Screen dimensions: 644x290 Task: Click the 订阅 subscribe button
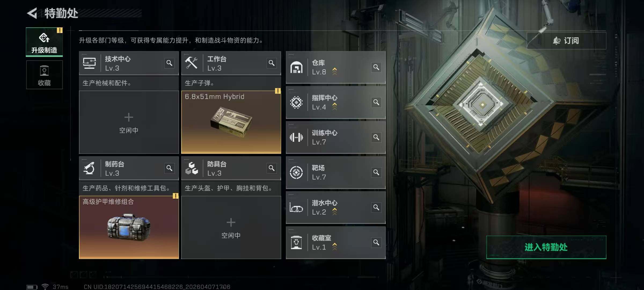click(566, 41)
